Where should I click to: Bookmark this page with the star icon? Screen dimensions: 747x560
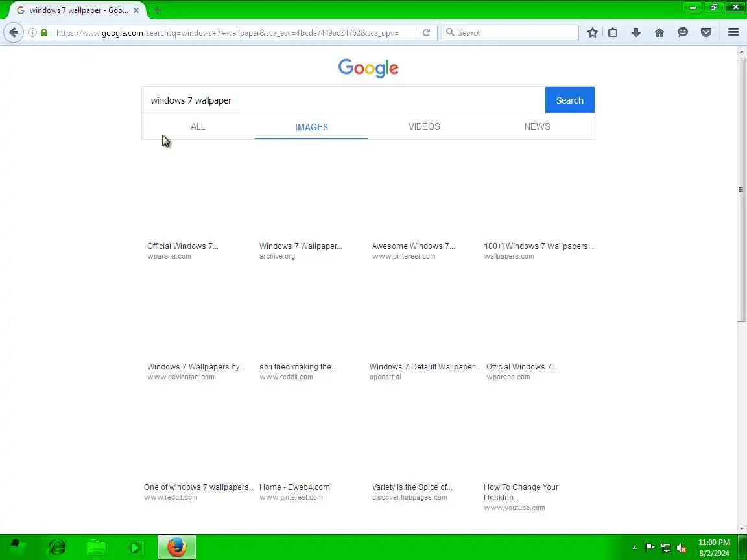[592, 32]
